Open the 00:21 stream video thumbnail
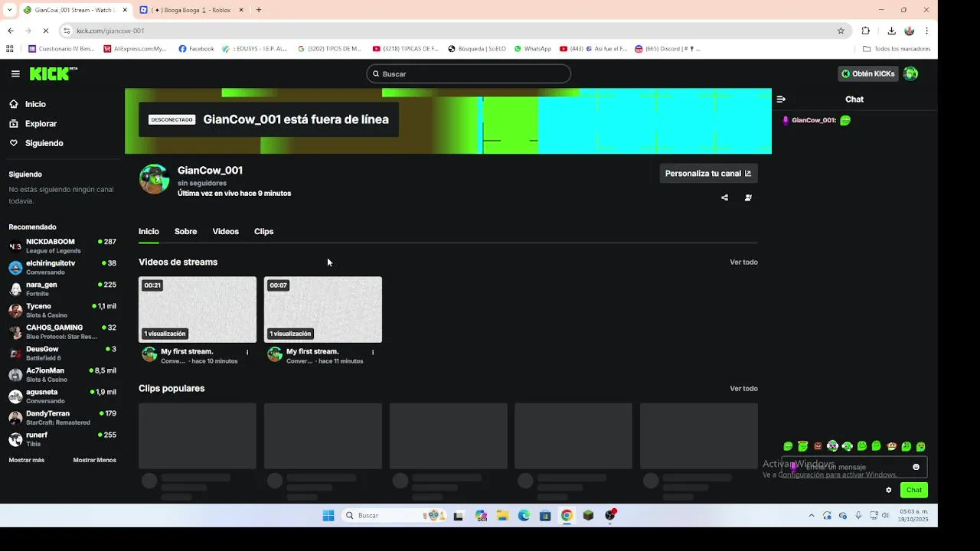Viewport: 980px width, 551px height. click(x=198, y=310)
